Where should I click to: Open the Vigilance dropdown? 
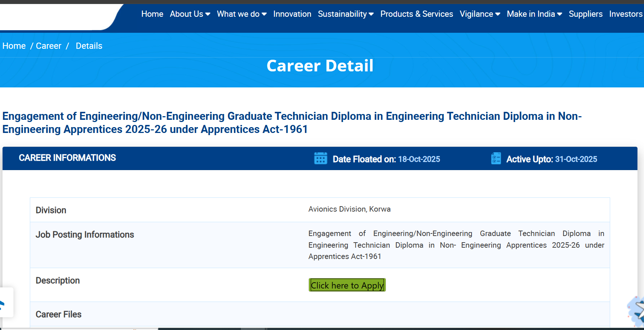pyautogui.click(x=480, y=14)
